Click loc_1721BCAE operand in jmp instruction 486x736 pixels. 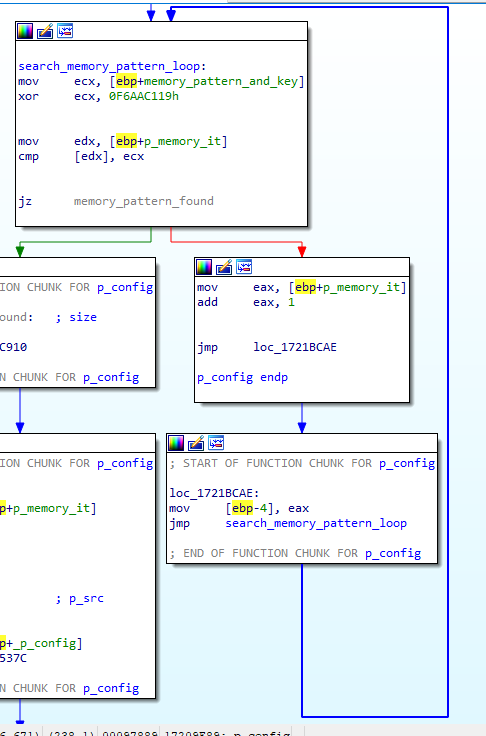(x=295, y=347)
